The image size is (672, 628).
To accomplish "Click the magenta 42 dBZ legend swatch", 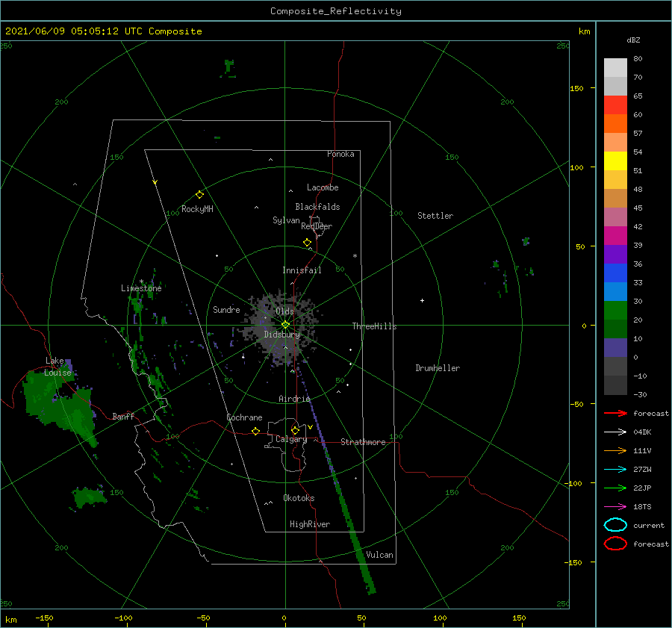I will [615, 235].
